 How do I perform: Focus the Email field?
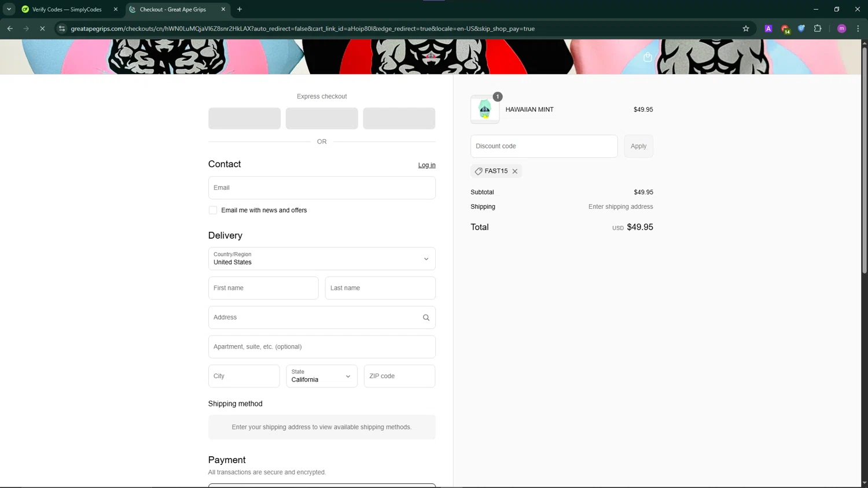pos(322,188)
